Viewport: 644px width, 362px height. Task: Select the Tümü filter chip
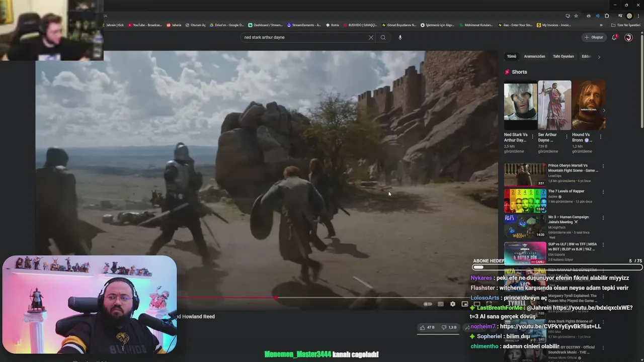pyautogui.click(x=512, y=56)
